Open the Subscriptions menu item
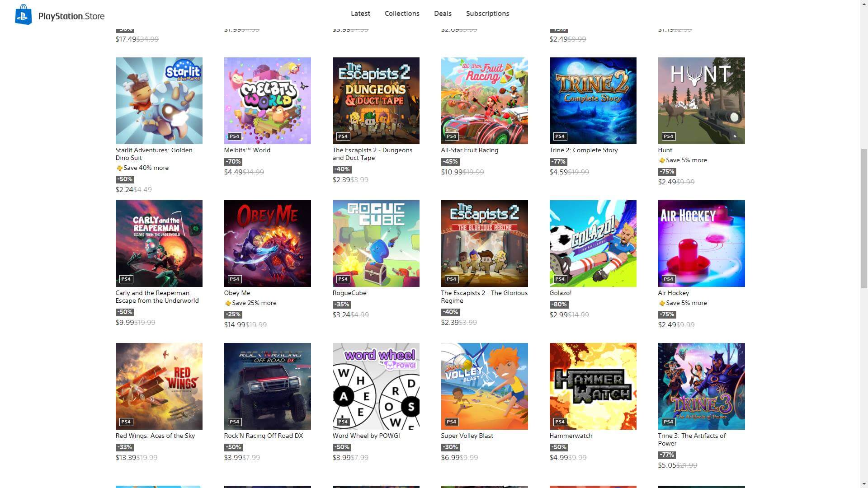Image resolution: width=868 pixels, height=488 pixels. point(487,14)
